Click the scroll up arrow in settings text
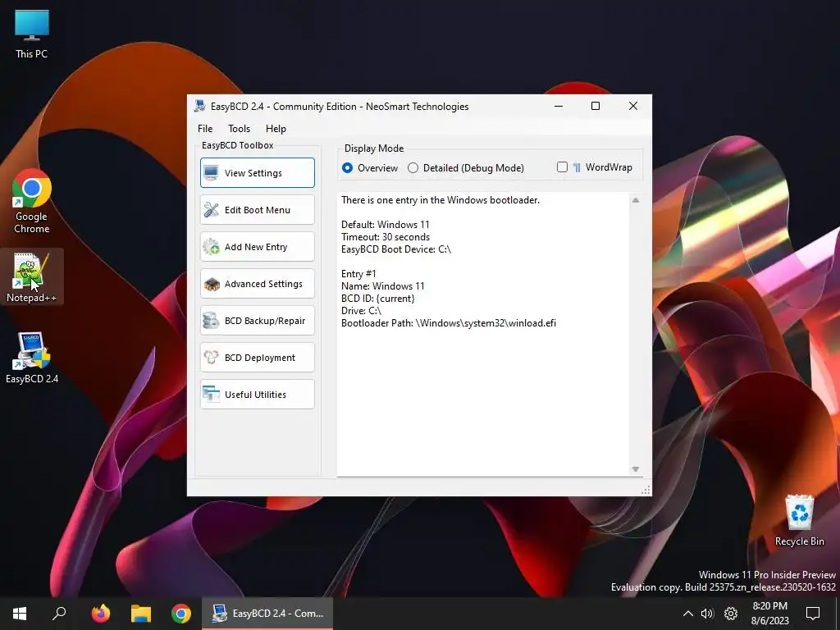Image resolution: width=840 pixels, height=630 pixels. 636,200
